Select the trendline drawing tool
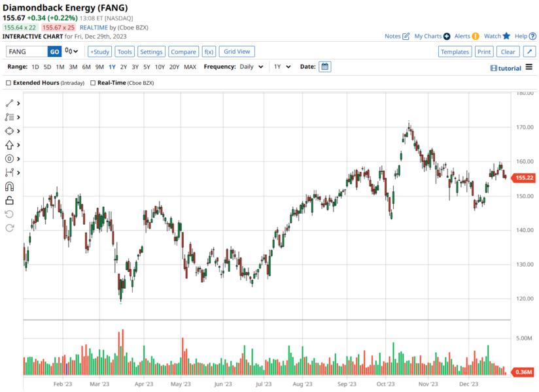539x392 pixels. tap(9, 103)
